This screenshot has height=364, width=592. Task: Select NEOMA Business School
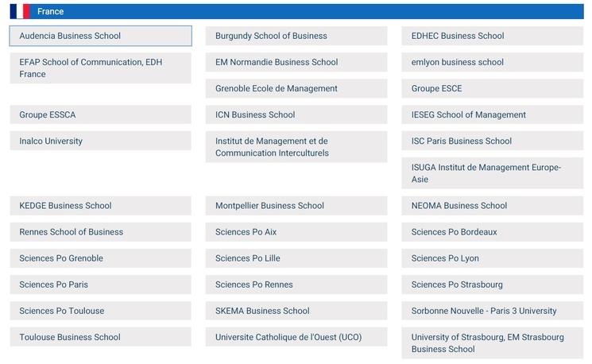tap(492, 205)
